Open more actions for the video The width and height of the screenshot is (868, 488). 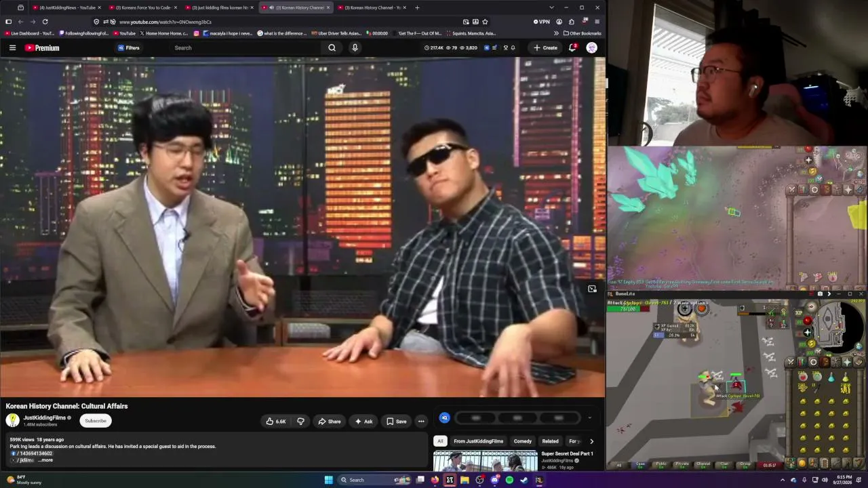[421, 421]
